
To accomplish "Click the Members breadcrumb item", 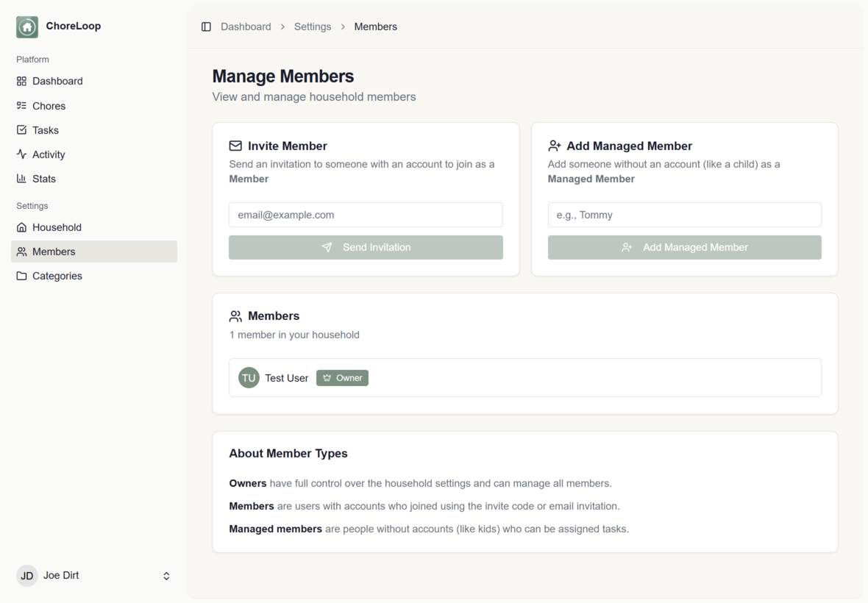I will [375, 26].
